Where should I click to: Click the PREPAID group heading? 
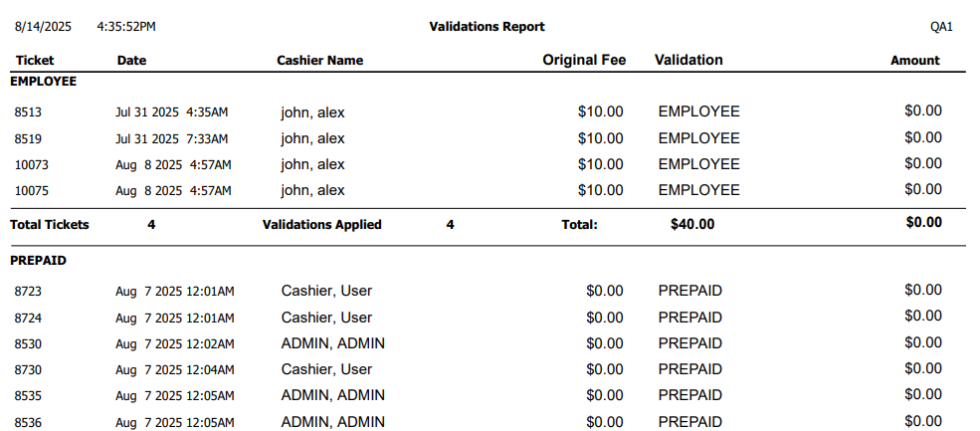pyautogui.click(x=38, y=260)
